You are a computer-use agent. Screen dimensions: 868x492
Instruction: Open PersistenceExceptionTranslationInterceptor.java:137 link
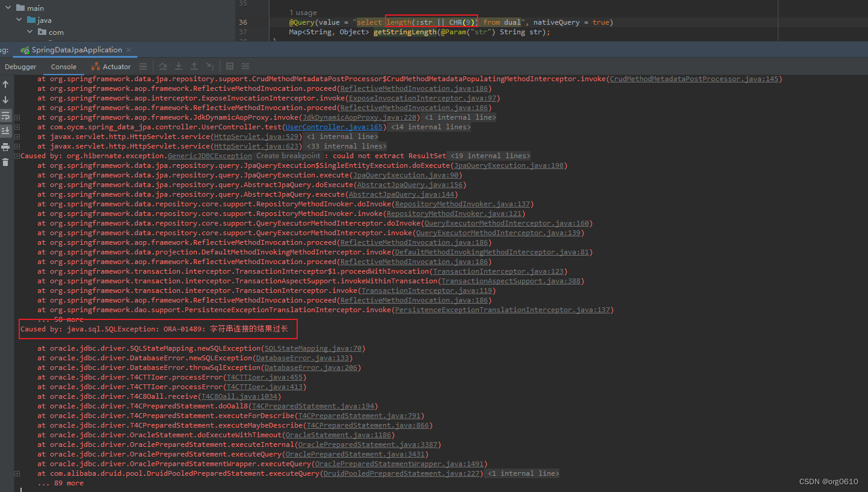(x=502, y=310)
